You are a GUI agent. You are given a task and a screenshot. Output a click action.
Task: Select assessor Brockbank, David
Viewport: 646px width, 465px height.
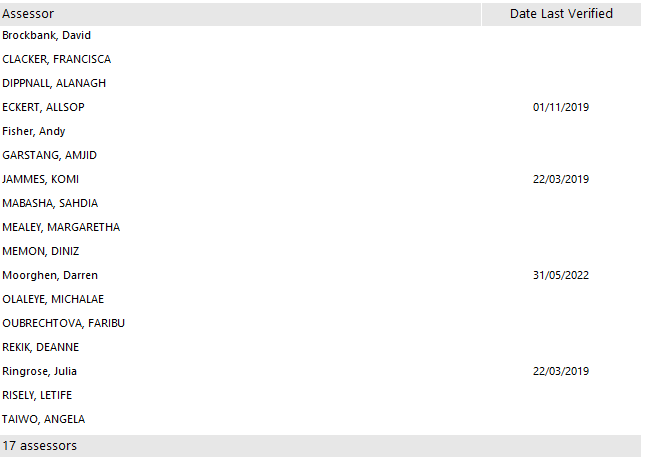tap(47, 36)
